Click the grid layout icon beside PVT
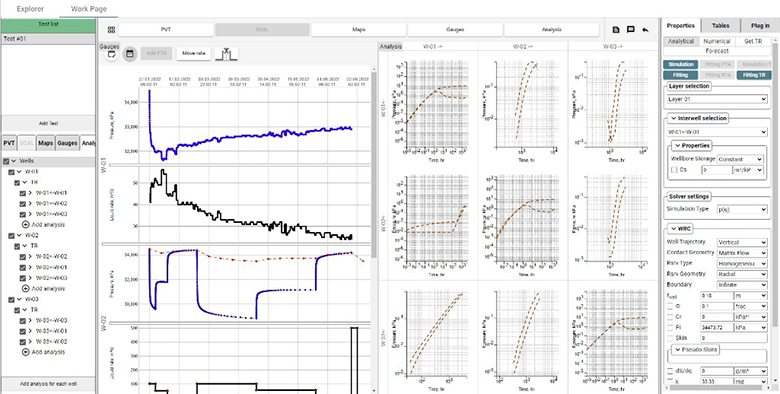The width and height of the screenshot is (780, 394). pyautogui.click(x=111, y=30)
